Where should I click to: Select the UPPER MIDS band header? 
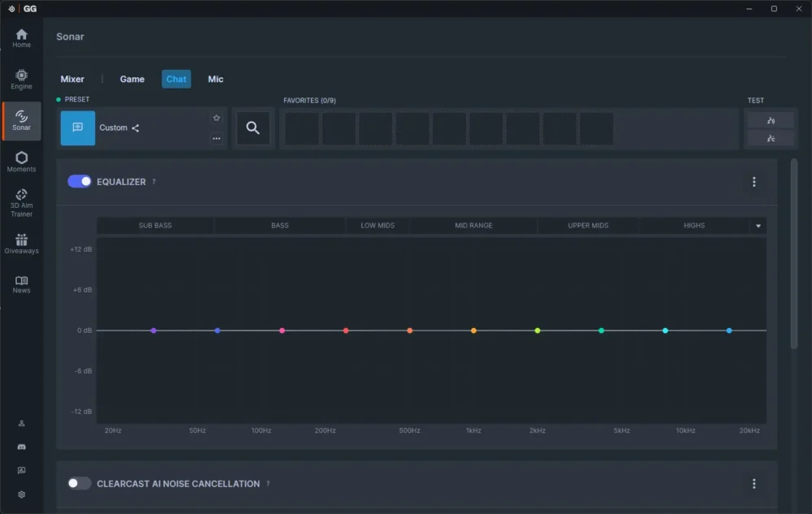(588, 226)
